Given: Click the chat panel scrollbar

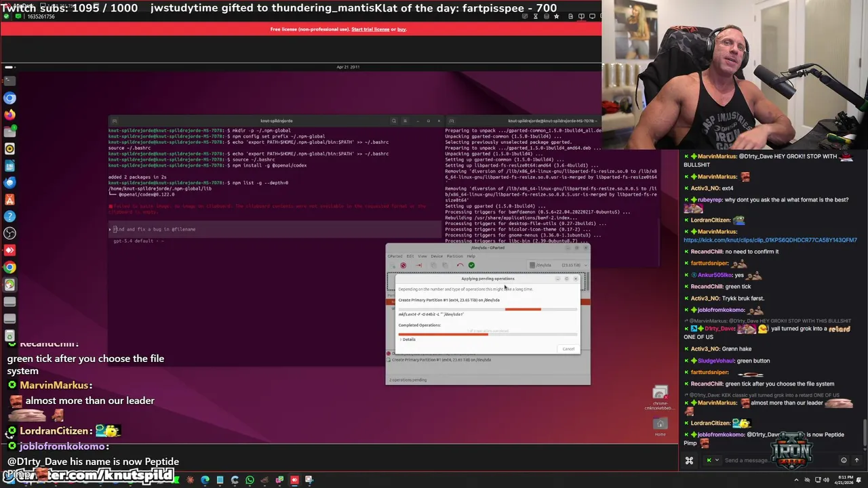Looking at the screenshot, I should pos(865,433).
